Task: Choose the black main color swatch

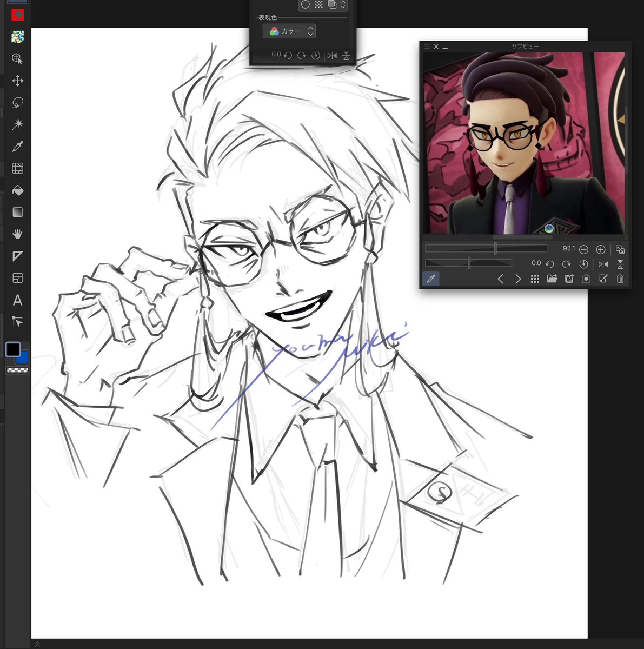Action: click(x=13, y=349)
